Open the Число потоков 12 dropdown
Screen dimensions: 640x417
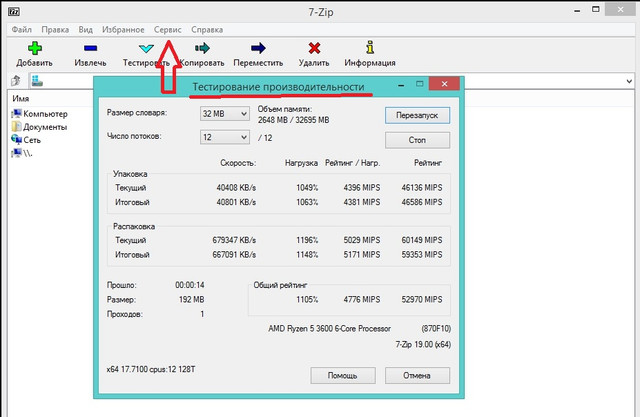coord(225,138)
